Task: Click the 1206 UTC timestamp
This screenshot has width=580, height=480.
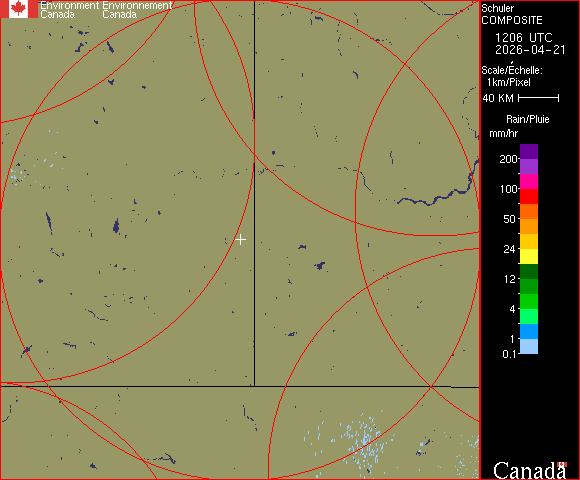Action: point(523,38)
